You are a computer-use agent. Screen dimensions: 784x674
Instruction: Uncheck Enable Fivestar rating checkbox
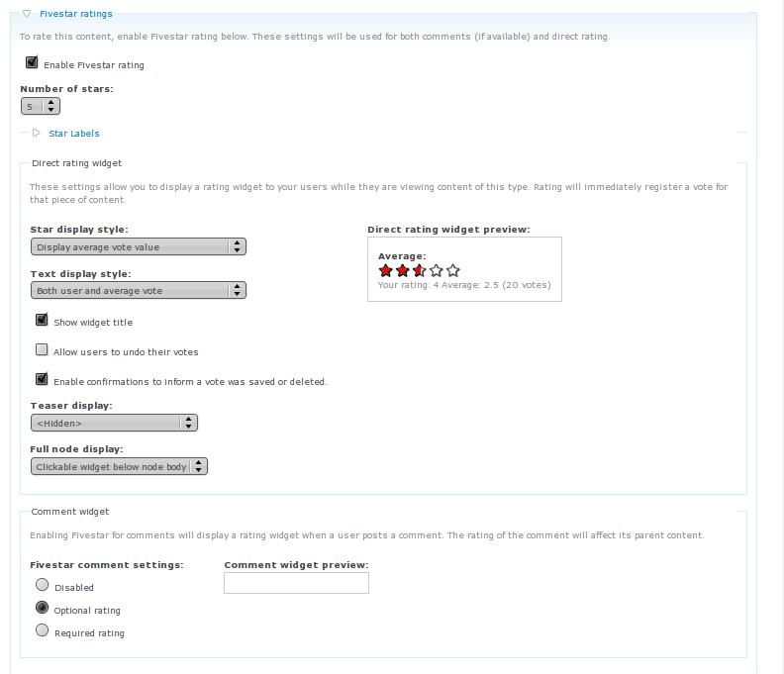point(32,62)
